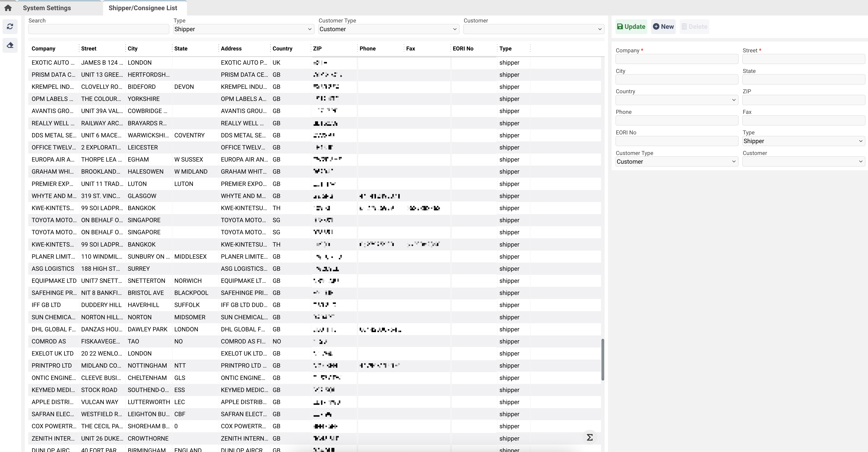Click the New record button
Image resolution: width=868 pixels, height=452 pixels.
pos(663,27)
